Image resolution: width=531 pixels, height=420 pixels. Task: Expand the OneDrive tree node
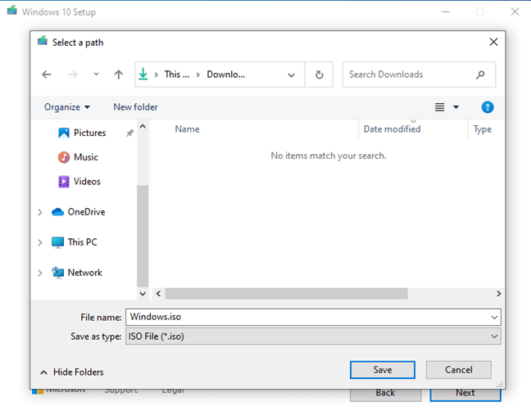click(40, 212)
